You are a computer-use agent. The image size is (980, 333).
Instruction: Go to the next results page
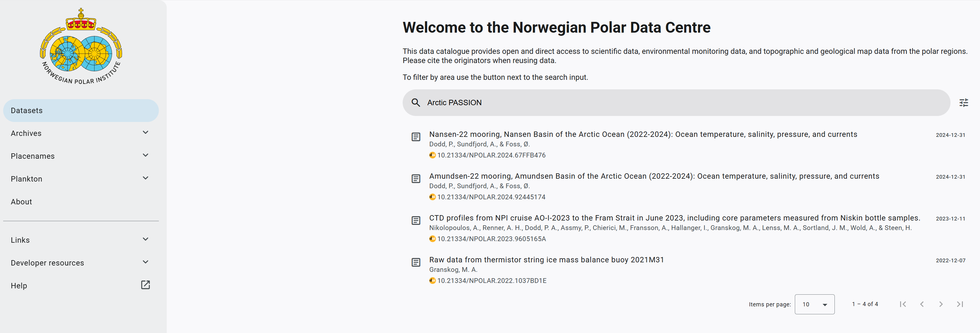click(x=941, y=304)
